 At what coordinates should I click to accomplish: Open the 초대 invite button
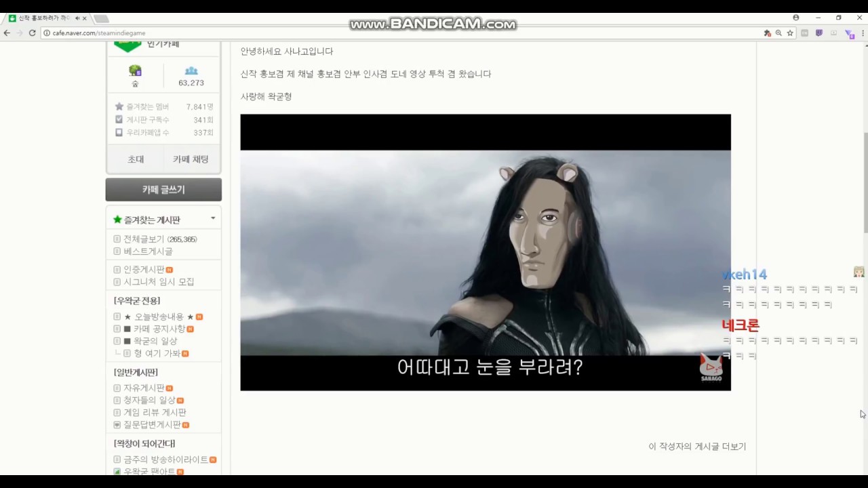coord(136,159)
